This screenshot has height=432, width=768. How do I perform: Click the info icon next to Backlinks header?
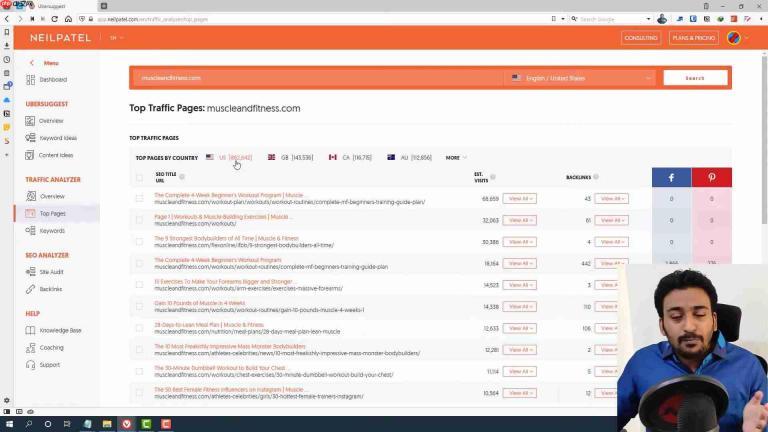[596, 177]
